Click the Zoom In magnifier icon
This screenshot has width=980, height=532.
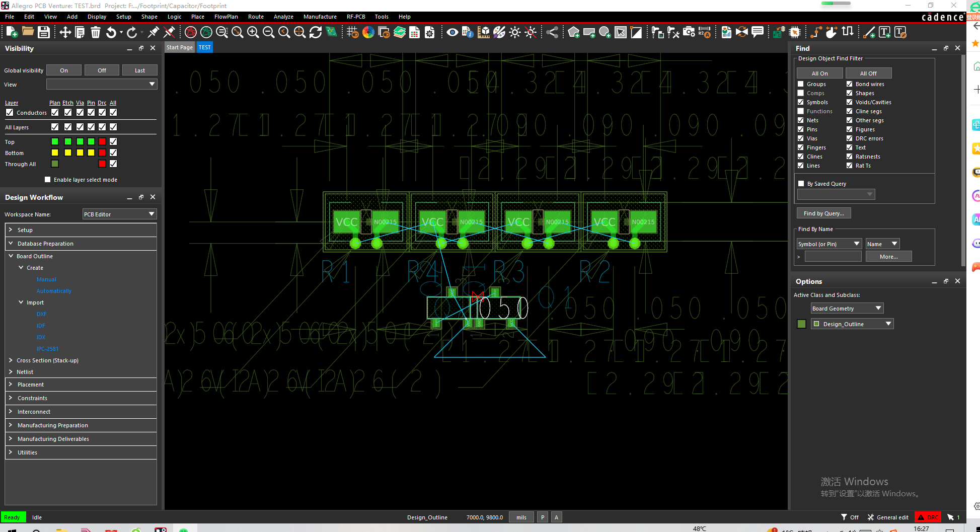(253, 32)
